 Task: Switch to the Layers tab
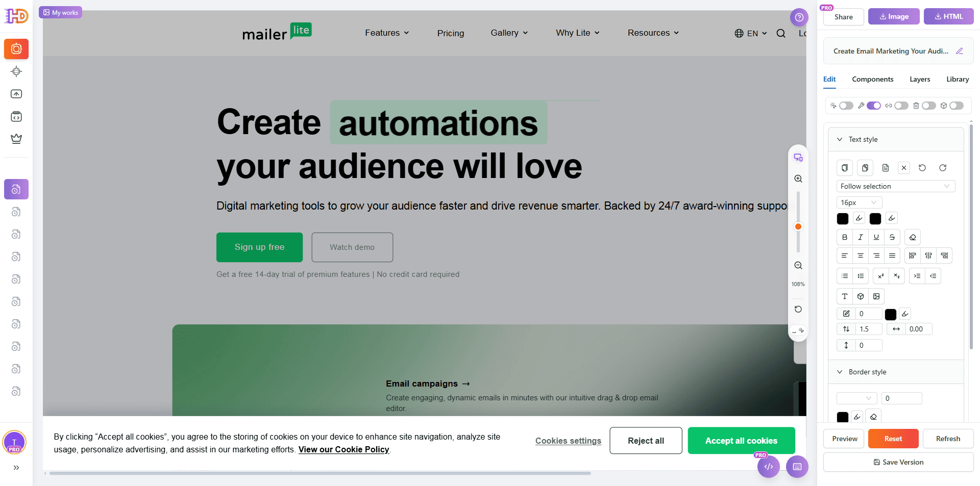pos(920,79)
